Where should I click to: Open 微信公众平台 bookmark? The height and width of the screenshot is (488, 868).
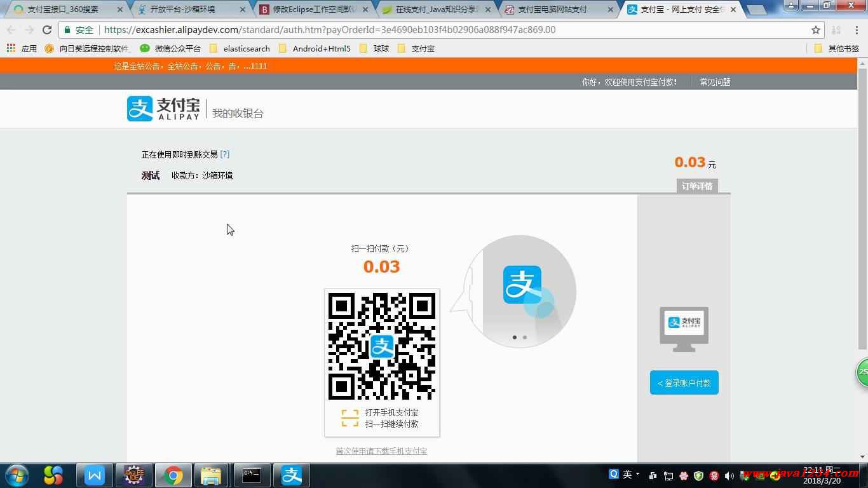(x=170, y=48)
